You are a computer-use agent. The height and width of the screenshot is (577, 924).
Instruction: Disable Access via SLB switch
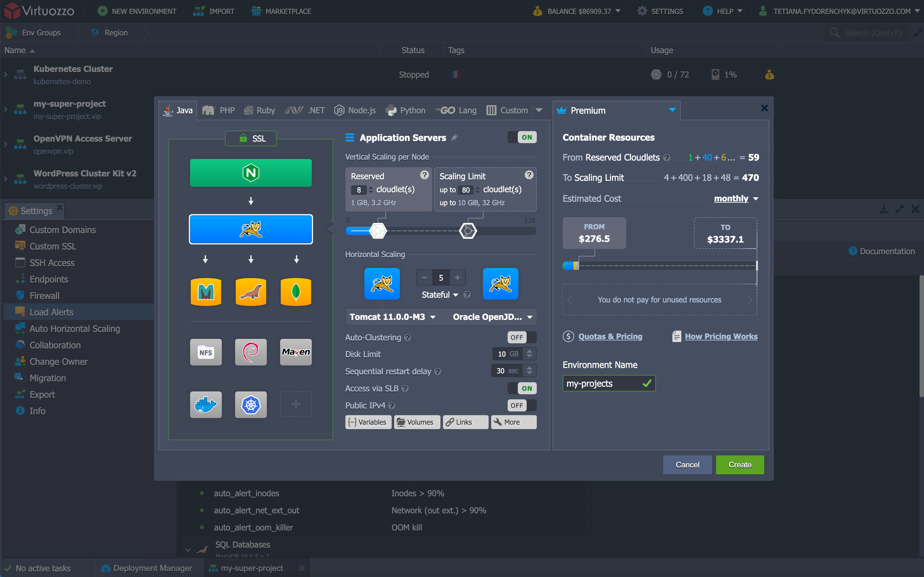pos(522,389)
